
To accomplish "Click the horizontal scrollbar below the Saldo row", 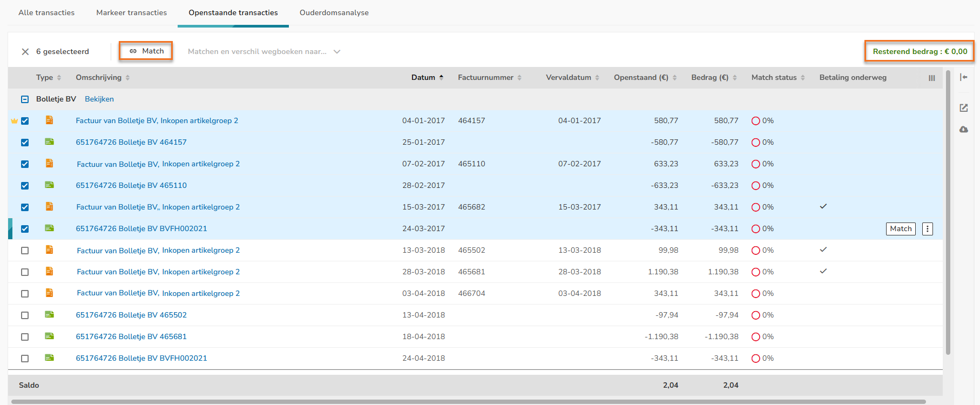I will pyautogui.click(x=469, y=402).
